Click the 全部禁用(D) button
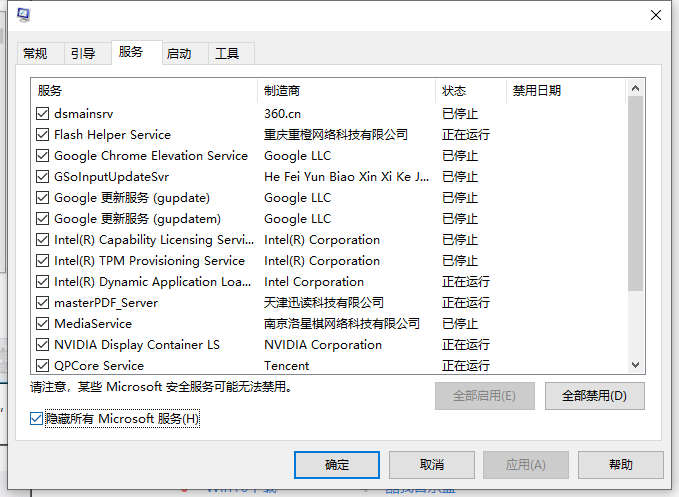679x497 pixels. (x=595, y=396)
